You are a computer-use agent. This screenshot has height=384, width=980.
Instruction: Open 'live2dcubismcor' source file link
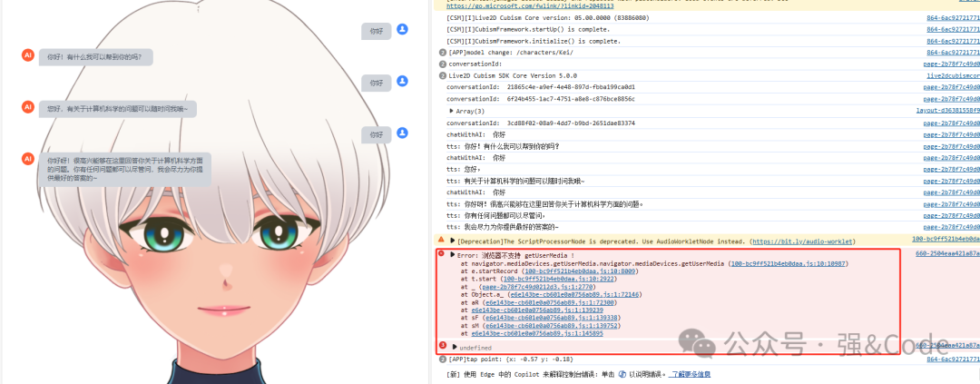[x=953, y=75]
